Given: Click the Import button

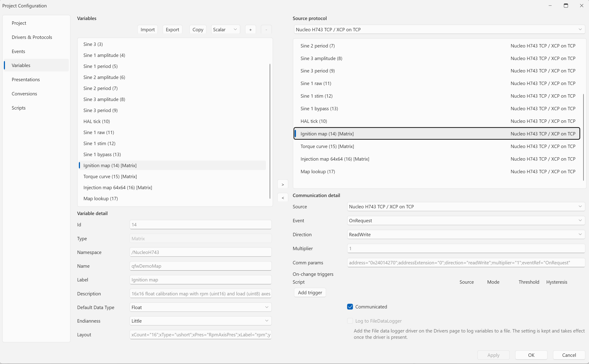Looking at the screenshot, I should tap(148, 30).
